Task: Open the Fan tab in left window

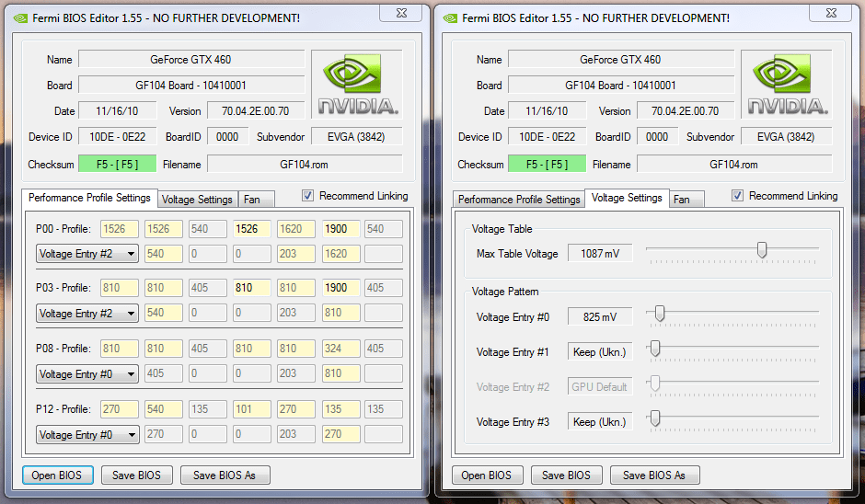Action: tap(256, 200)
